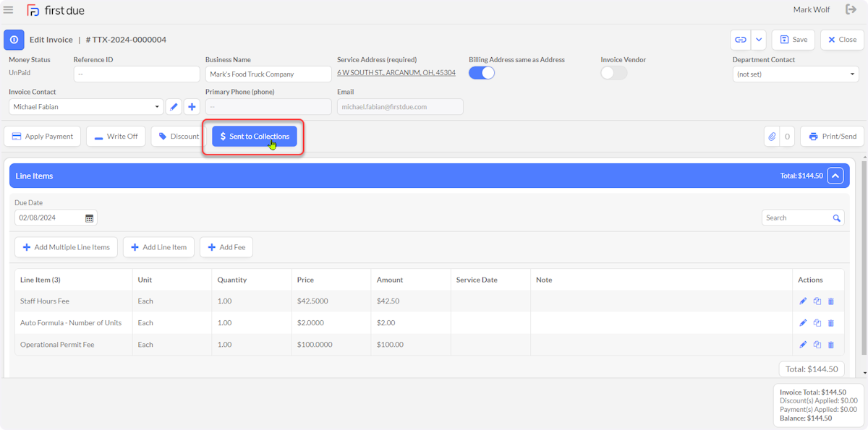
Task: Expand the dropdown arrow beside link button
Action: [759, 40]
